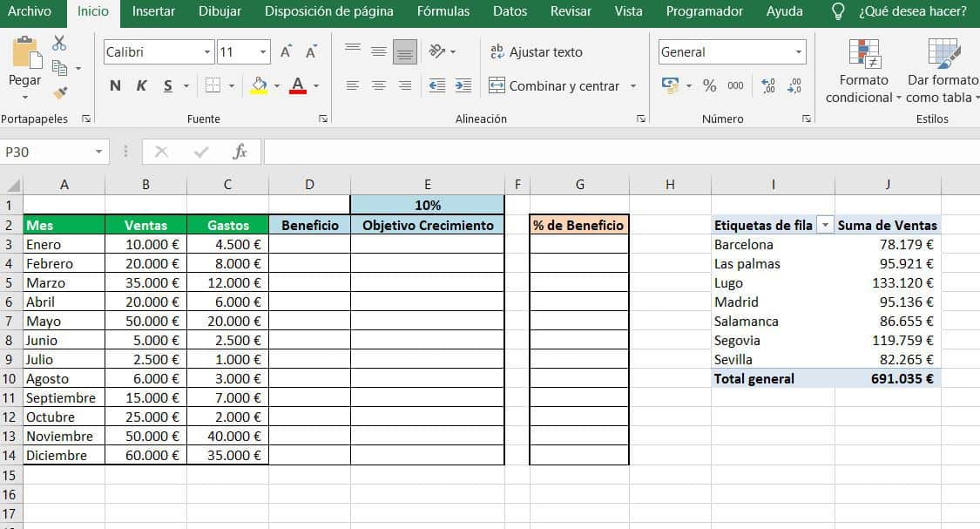980x529 pixels.
Task: Expand Alineación dialog launcher
Action: pos(640,119)
